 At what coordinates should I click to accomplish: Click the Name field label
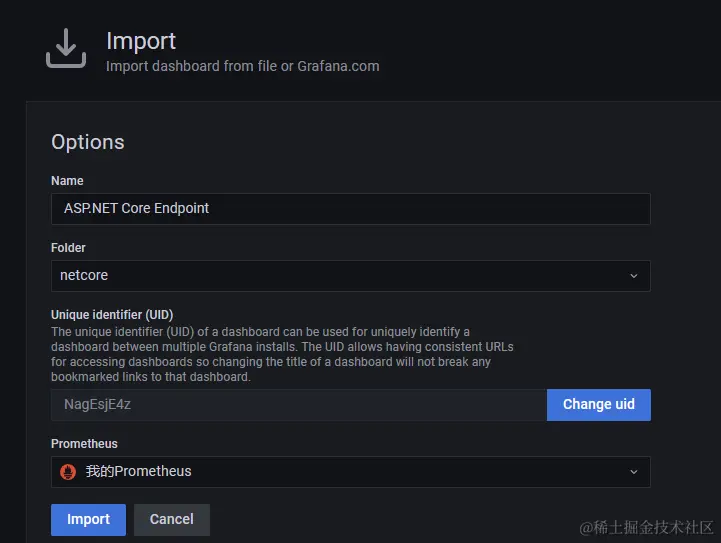pyautogui.click(x=67, y=181)
